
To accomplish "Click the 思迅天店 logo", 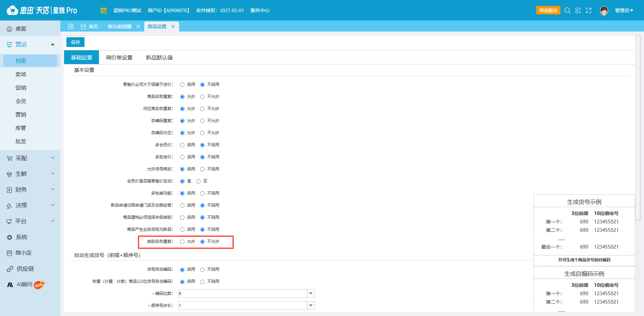I will pyautogui.click(x=42, y=10).
